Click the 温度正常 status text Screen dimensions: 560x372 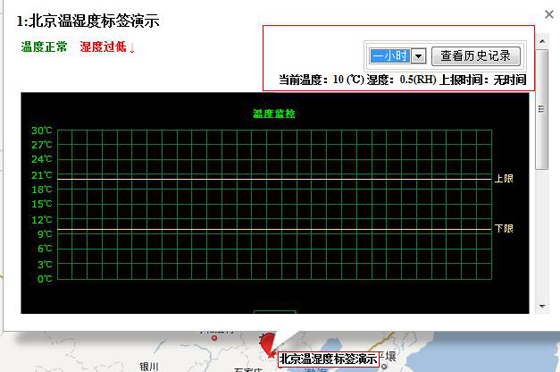[44, 47]
